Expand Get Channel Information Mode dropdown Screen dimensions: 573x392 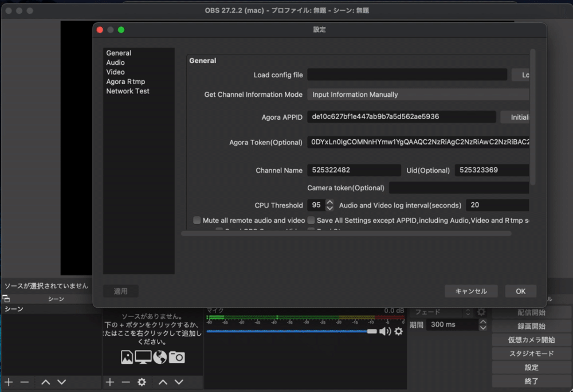(x=418, y=95)
